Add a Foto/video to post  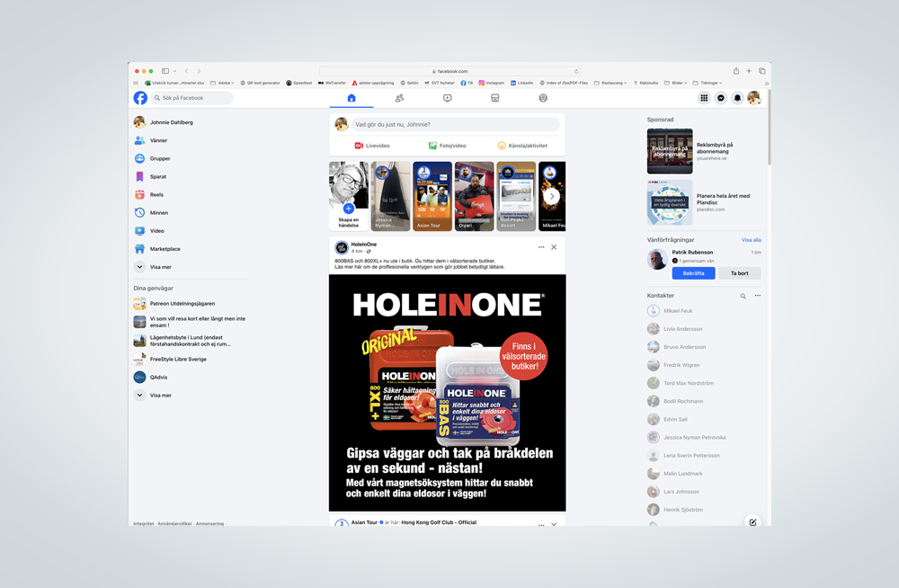point(447,146)
